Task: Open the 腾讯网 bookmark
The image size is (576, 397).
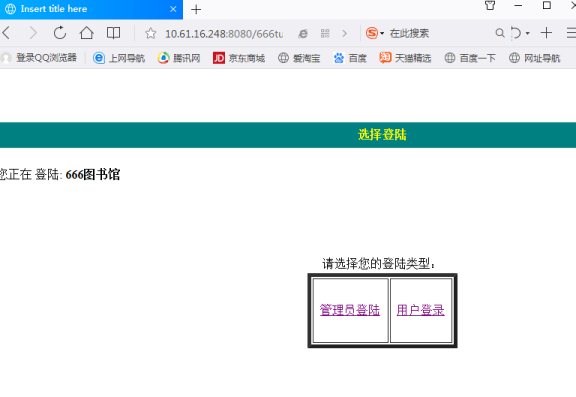Action: coord(179,58)
